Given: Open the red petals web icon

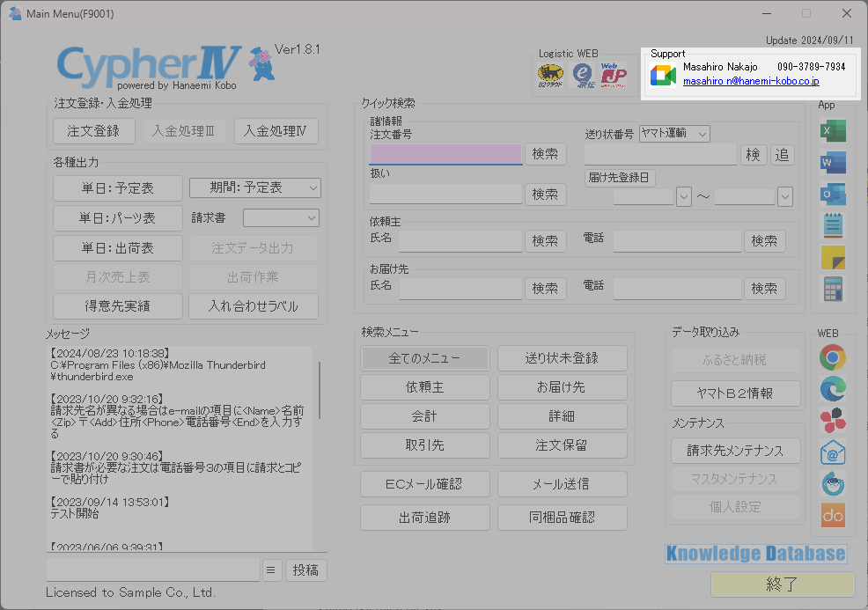Looking at the screenshot, I should tap(833, 420).
